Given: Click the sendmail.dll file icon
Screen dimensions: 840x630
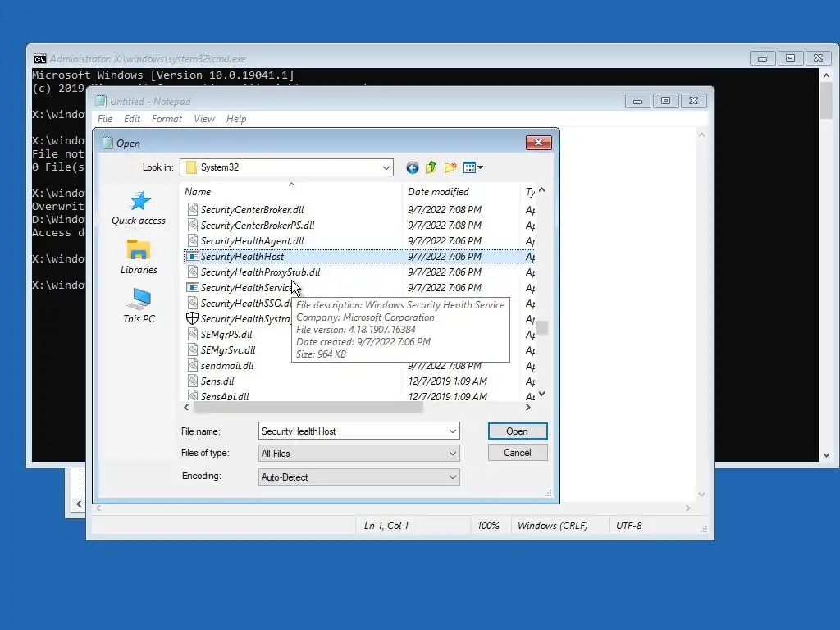Looking at the screenshot, I should point(192,365).
